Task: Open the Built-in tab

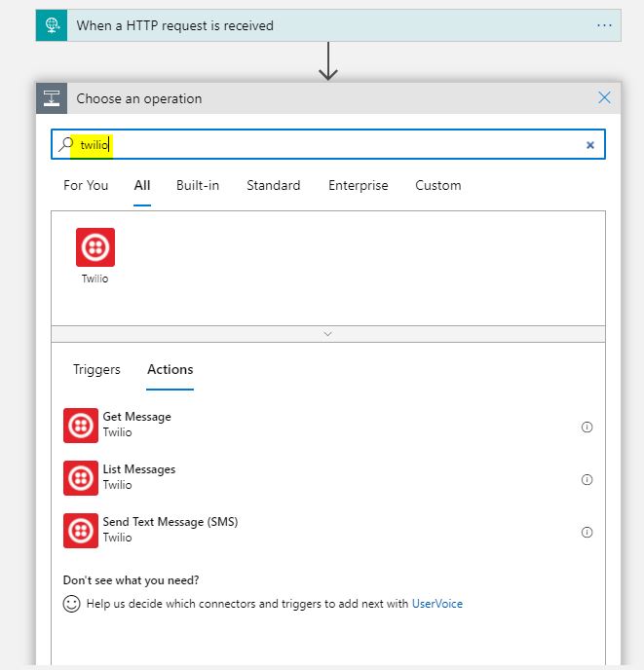Action: [x=198, y=185]
